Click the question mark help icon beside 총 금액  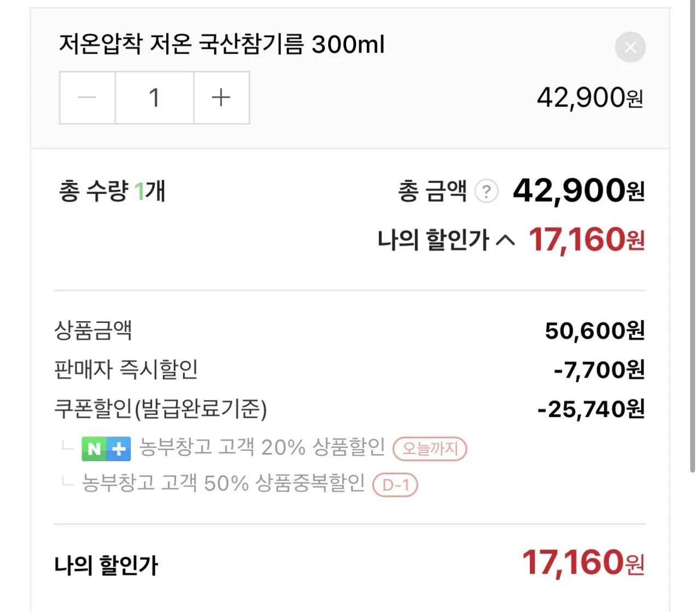point(486,191)
